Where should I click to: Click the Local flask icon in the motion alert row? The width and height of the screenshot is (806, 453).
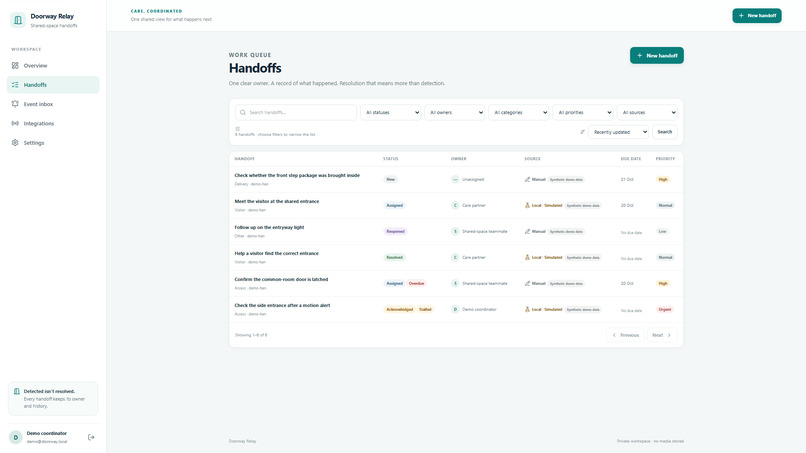tap(527, 309)
